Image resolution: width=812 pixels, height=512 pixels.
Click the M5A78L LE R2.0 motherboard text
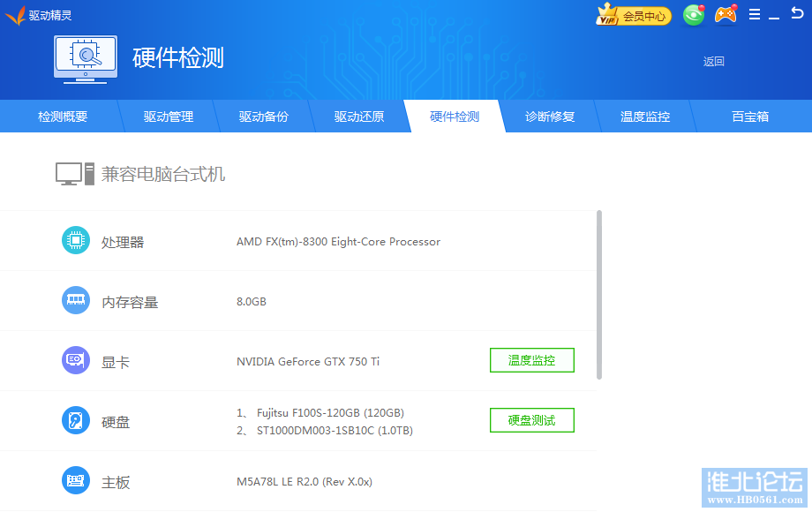(304, 481)
